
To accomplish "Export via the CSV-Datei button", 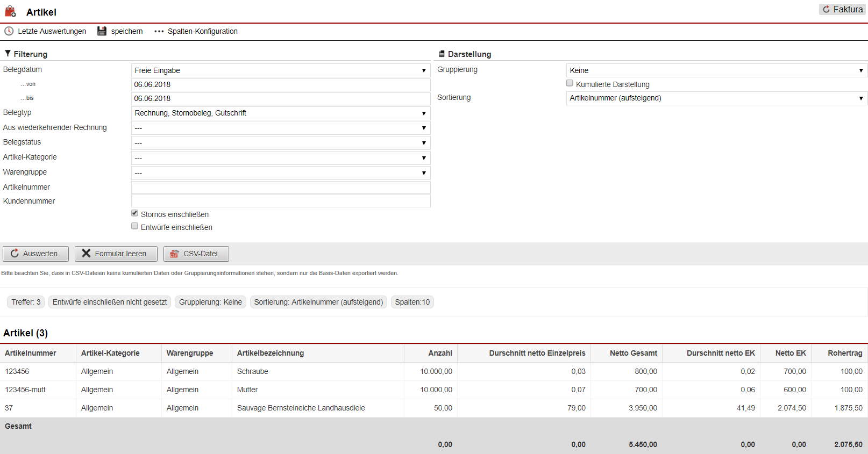I will [x=196, y=254].
